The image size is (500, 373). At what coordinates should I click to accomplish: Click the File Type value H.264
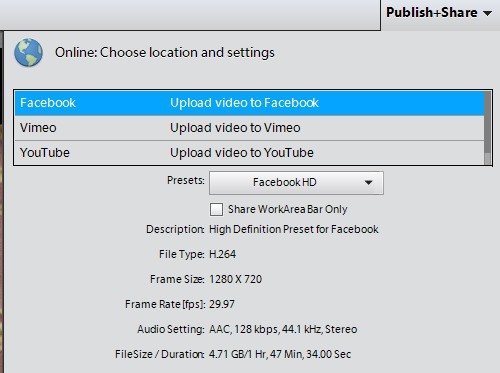tap(222, 254)
